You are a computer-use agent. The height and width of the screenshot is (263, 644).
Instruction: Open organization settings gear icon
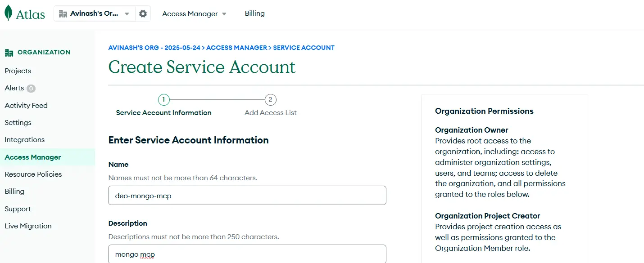point(143,14)
